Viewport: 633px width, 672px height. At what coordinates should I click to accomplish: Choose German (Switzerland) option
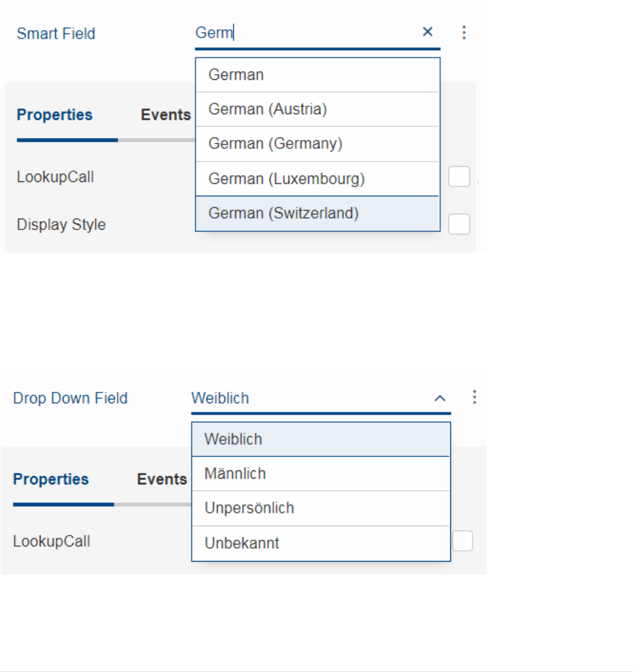pyautogui.click(x=317, y=214)
